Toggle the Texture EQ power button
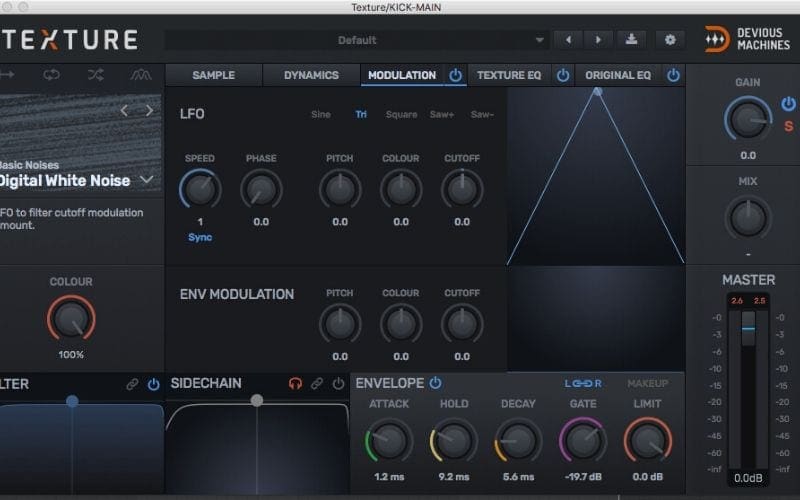Screen dimensions: 800x500 563,76
